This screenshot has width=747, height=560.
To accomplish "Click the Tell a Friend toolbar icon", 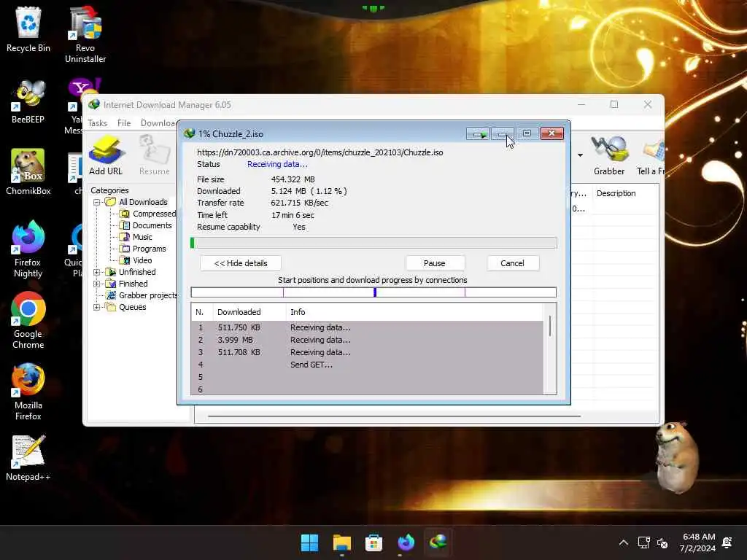I will pos(651,155).
